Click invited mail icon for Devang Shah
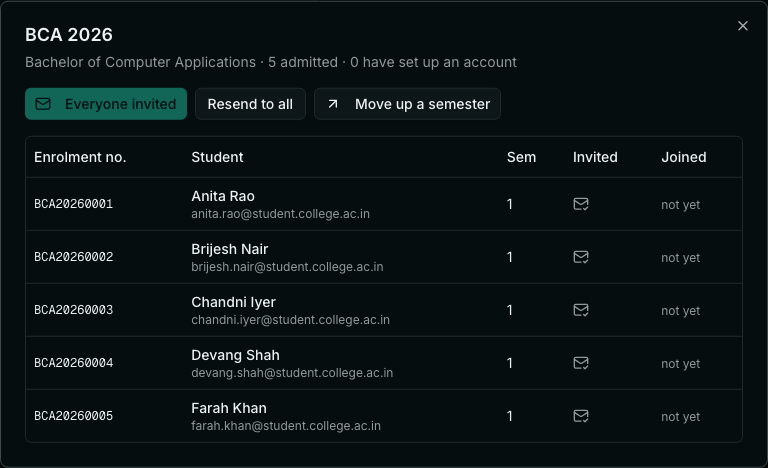Screen dimensions: 768x468 581,363
